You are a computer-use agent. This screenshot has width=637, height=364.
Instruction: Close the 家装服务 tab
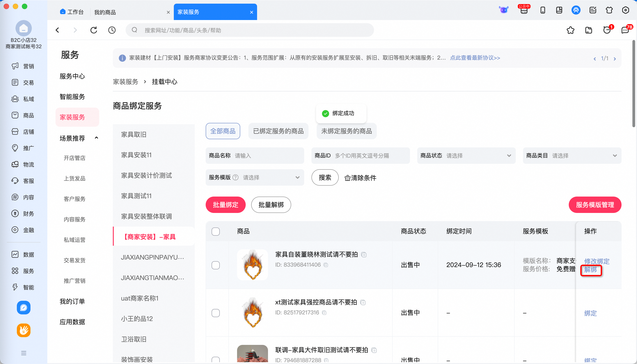tap(251, 12)
